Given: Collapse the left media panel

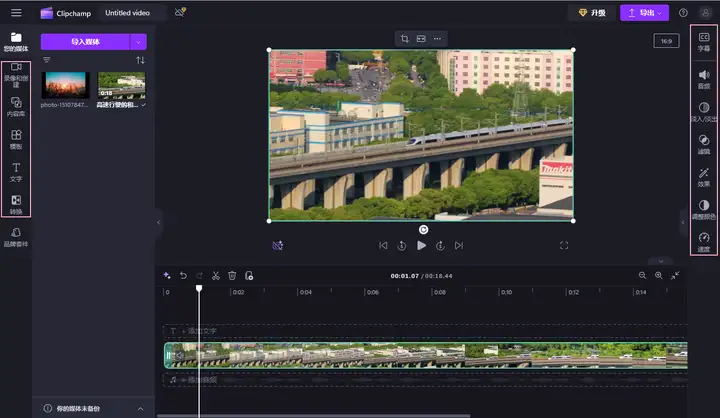Looking at the screenshot, I should point(158,222).
